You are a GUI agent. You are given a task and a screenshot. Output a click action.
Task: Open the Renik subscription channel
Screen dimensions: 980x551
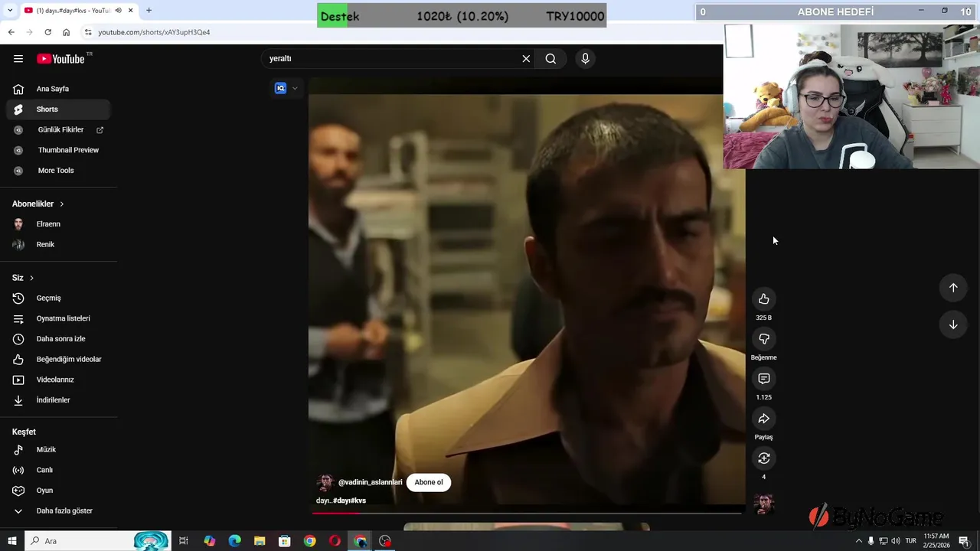coord(58,245)
